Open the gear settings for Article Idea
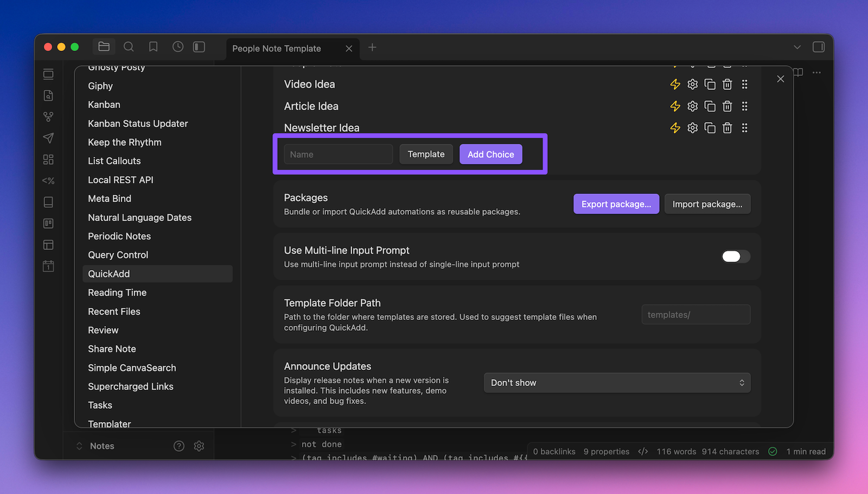Image resolution: width=868 pixels, height=494 pixels. pyautogui.click(x=692, y=106)
